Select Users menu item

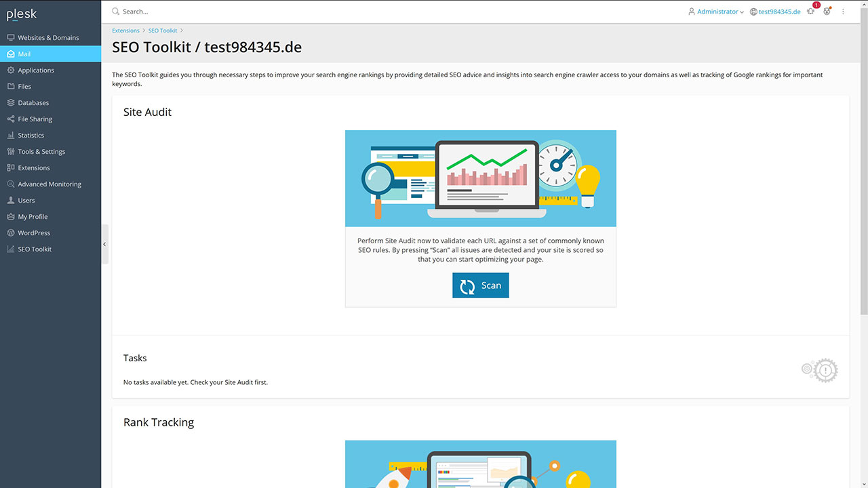pyautogui.click(x=50, y=201)
